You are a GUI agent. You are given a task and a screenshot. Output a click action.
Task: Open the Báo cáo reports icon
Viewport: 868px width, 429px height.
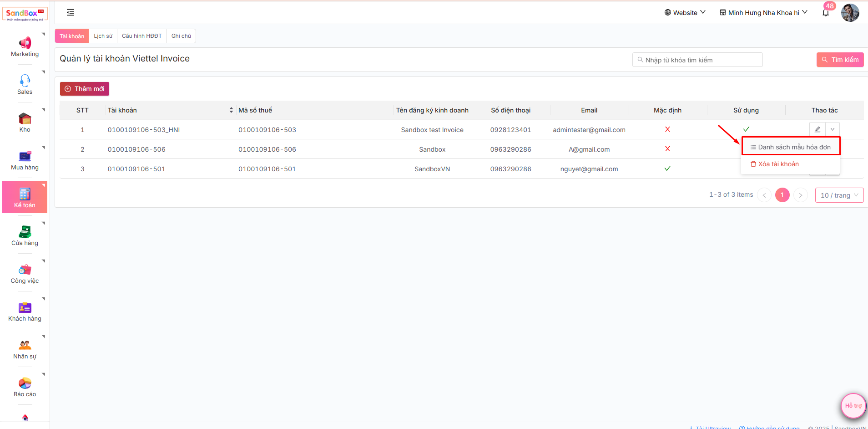[25, 383]
